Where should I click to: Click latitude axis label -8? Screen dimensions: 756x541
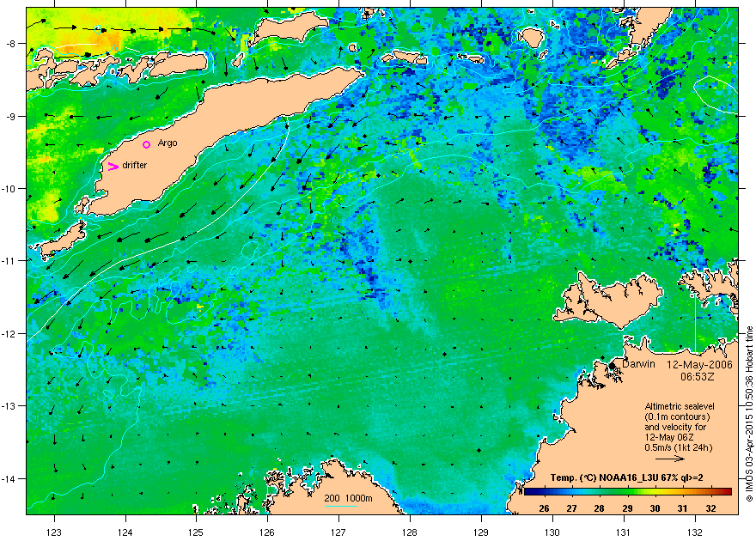pyautogui.click(x=11, y=43)
